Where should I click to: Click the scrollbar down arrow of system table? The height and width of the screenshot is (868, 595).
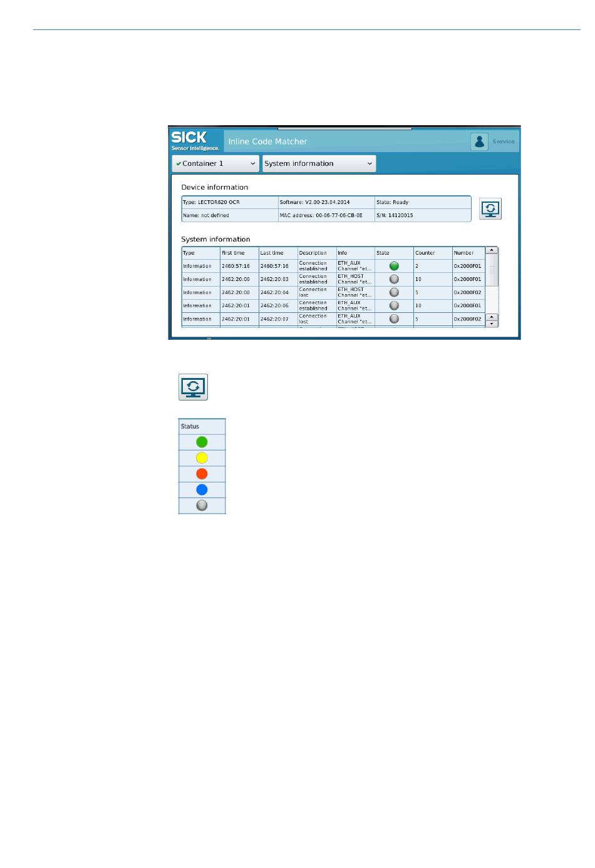tap(492, 324)
